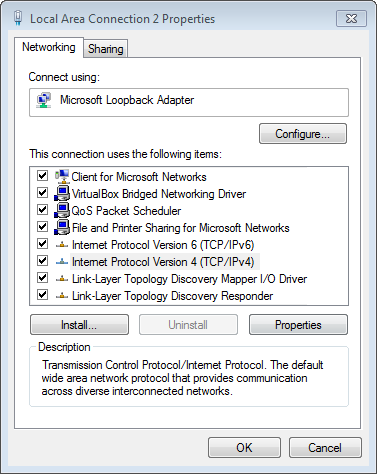Click the TCP/IPv6 protocol icon
Viewport: 377px width, 474px height.
[x=62, y=245]
